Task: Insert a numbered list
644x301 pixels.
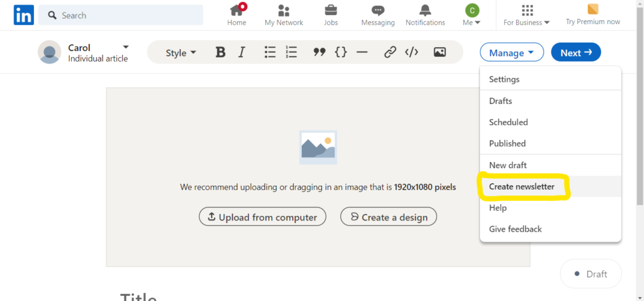Action: tap(291, 53)
